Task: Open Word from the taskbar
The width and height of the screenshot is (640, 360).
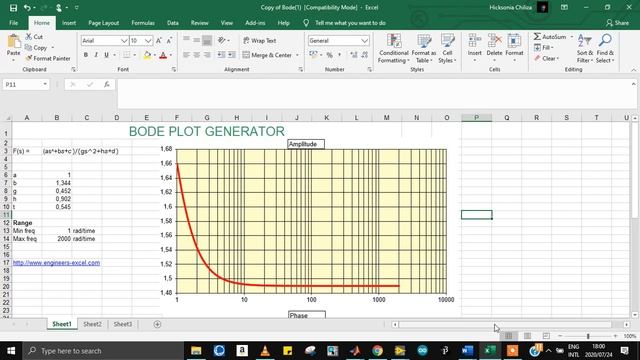Action: pyautogui.click(x=467, y=351)
